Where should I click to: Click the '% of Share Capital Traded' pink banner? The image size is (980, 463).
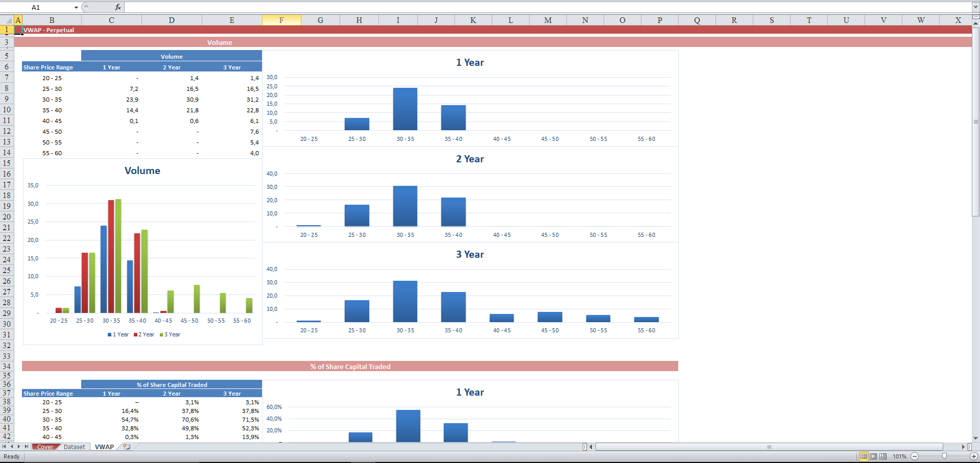pos(350,367)
